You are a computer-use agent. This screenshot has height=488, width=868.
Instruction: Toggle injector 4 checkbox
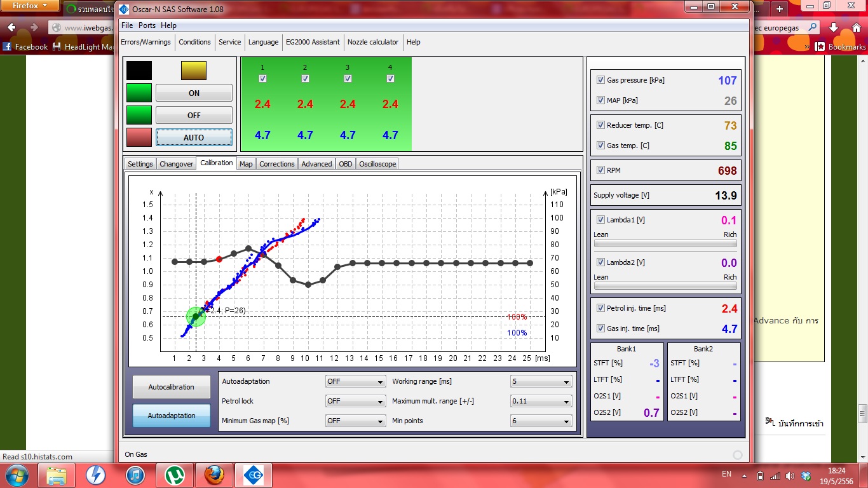pos(390,79)
